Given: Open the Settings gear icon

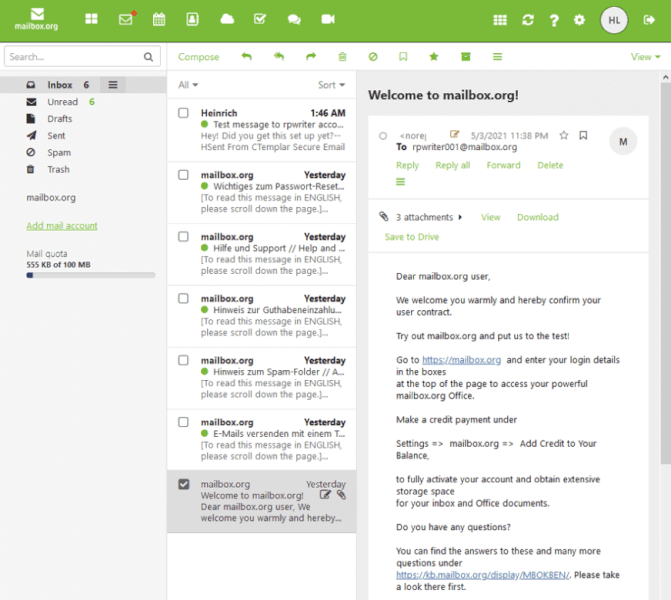Looking at the screenshot, I should (579, 20).
